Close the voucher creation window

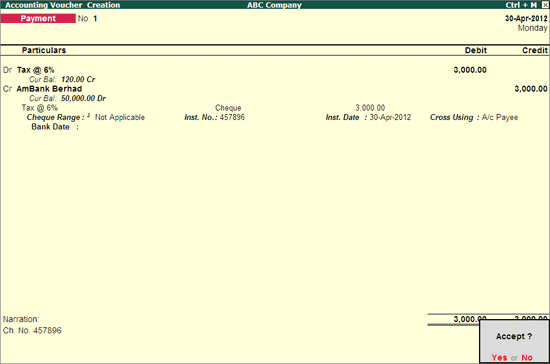point(545,5)
